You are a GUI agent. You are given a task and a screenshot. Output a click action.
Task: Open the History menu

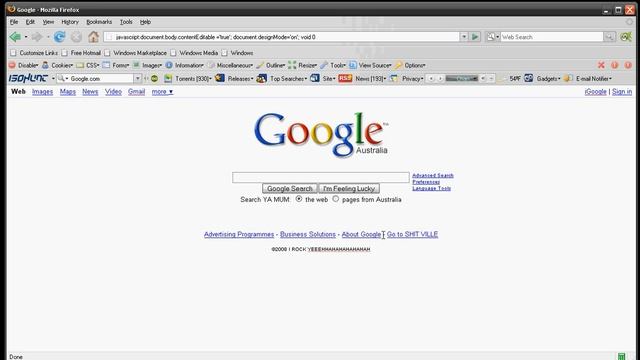tap(70, 22)
